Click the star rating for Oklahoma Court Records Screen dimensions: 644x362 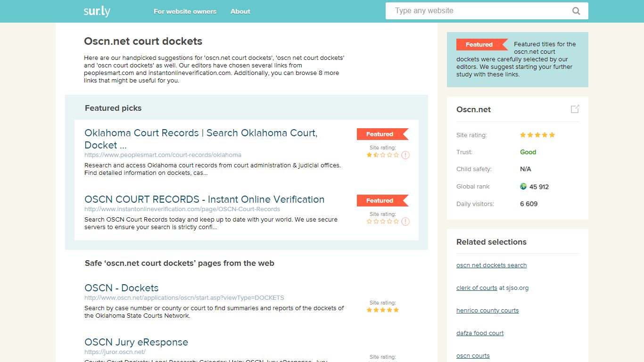pyautogui.click(x=383, y=155)
